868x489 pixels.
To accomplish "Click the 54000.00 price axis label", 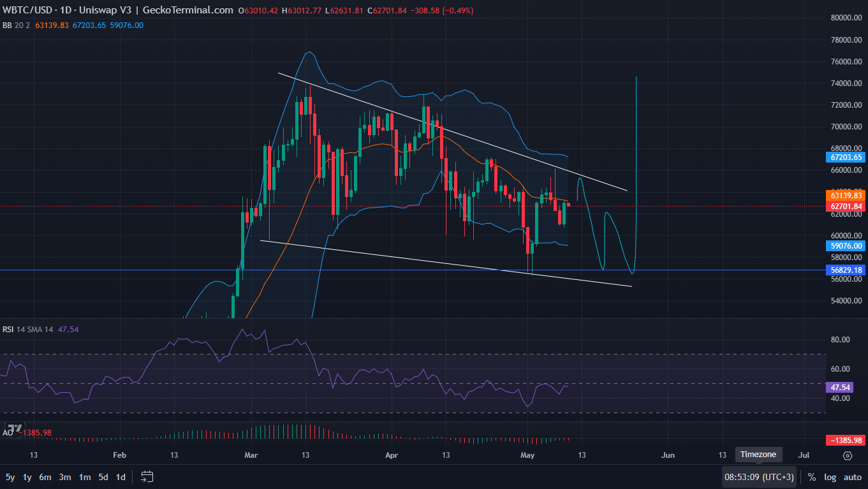I will coord(846,301).
